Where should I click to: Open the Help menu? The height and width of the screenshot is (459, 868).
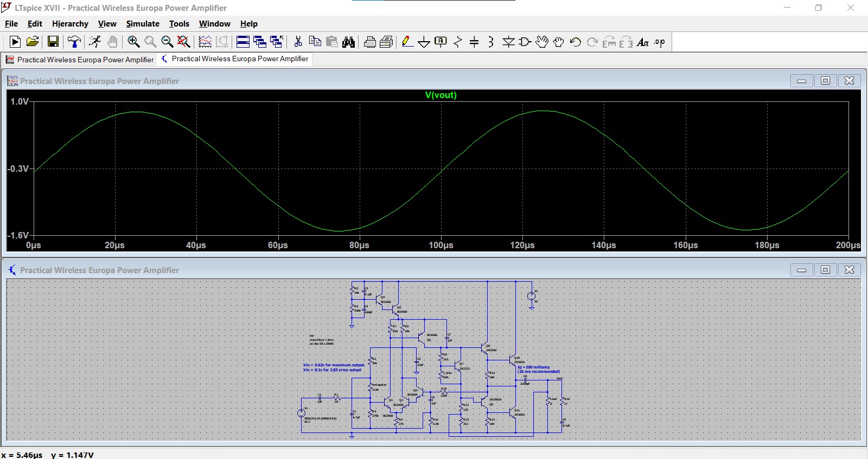[x=248, y=24]
